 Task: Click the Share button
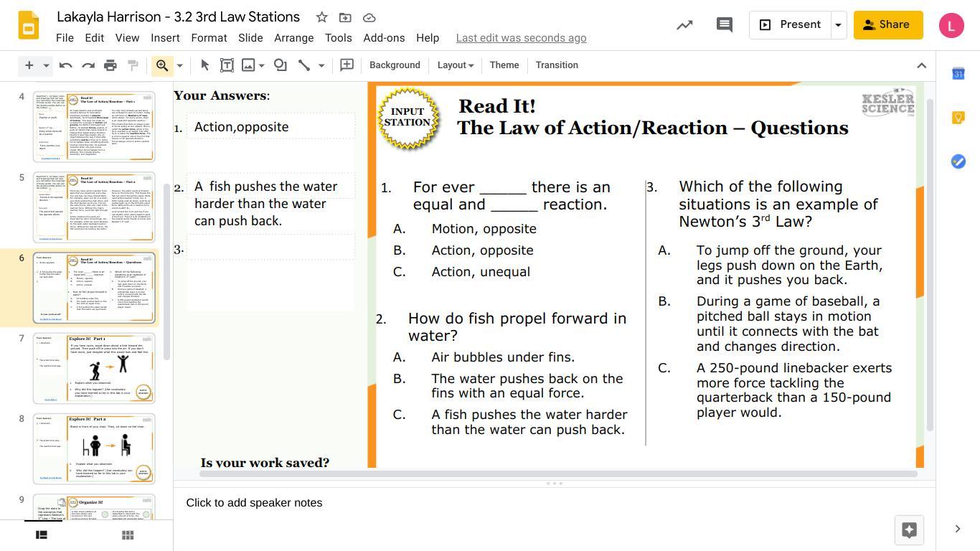[887, 25]
